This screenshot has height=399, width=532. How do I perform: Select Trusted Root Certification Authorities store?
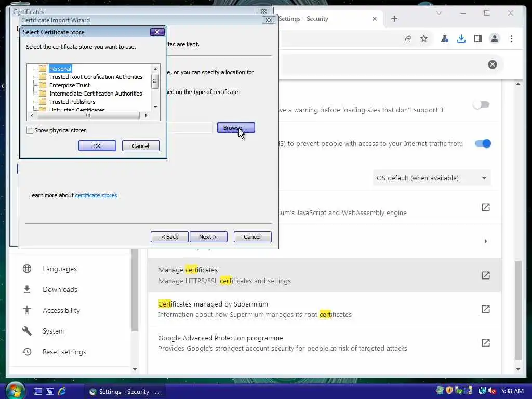pos(96,77)
